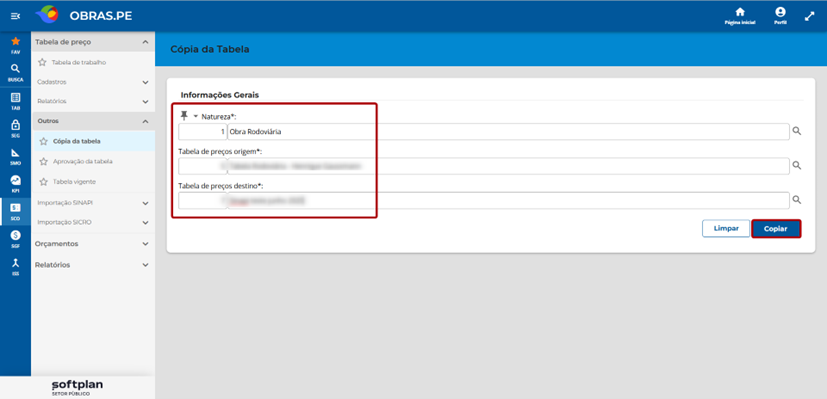Open the Perfil user icon

click(x=780, y=16)
